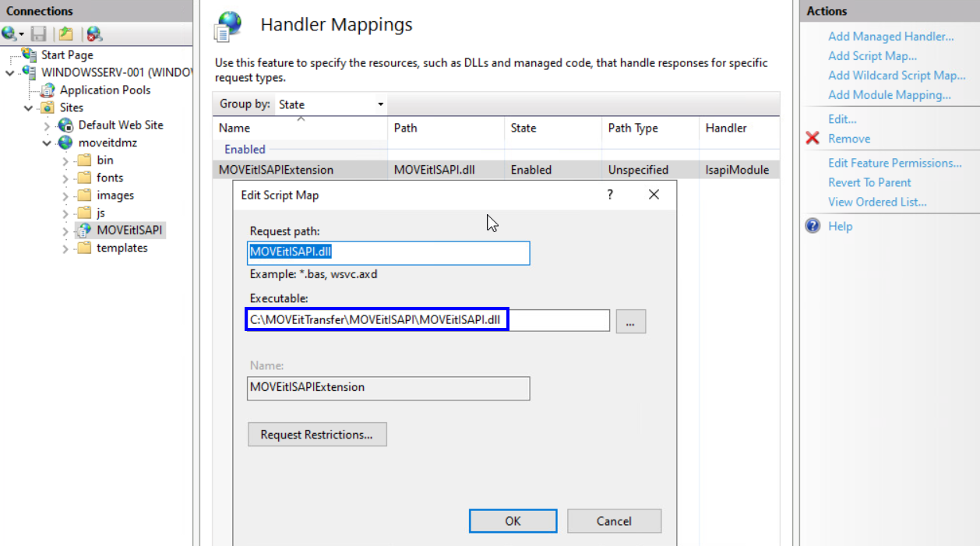Select the Default Web Site globe icon
This screenshot has height=546, width=980.
point(66,125)
